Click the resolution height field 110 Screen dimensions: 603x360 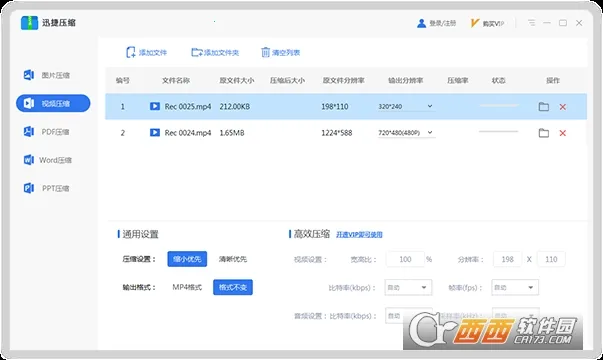pos(551,259)
